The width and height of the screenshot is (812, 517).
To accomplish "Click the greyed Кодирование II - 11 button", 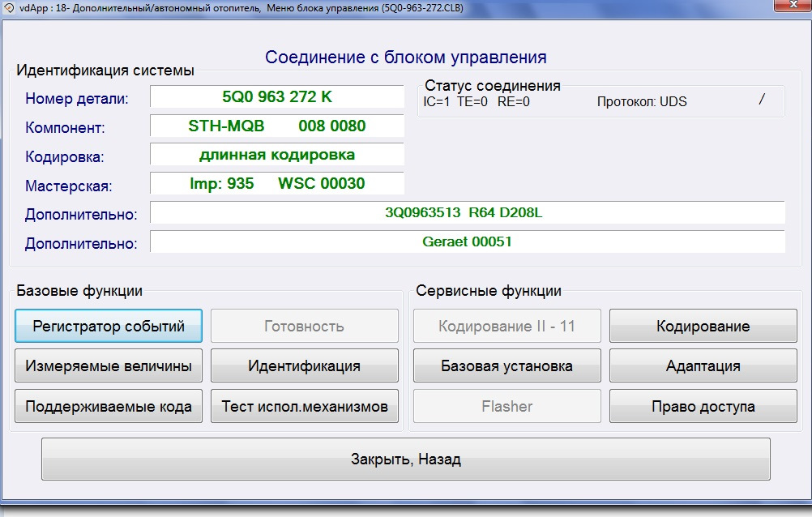I will [507, 326].
